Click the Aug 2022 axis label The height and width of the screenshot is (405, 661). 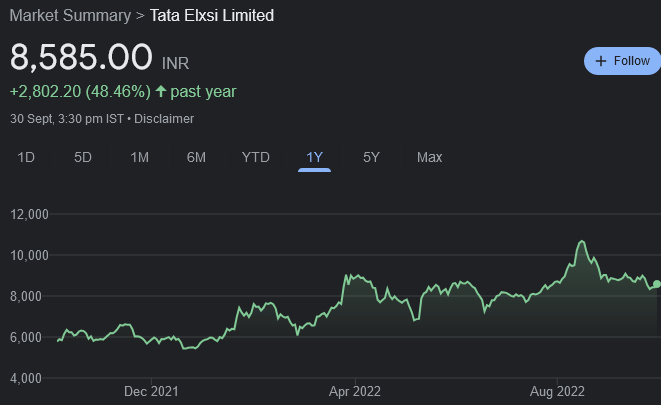point(557,391)
